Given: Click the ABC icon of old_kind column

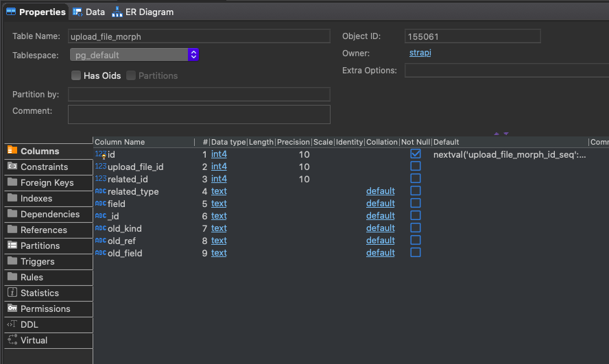Looking at the screenshot, I should pos(101,228).
